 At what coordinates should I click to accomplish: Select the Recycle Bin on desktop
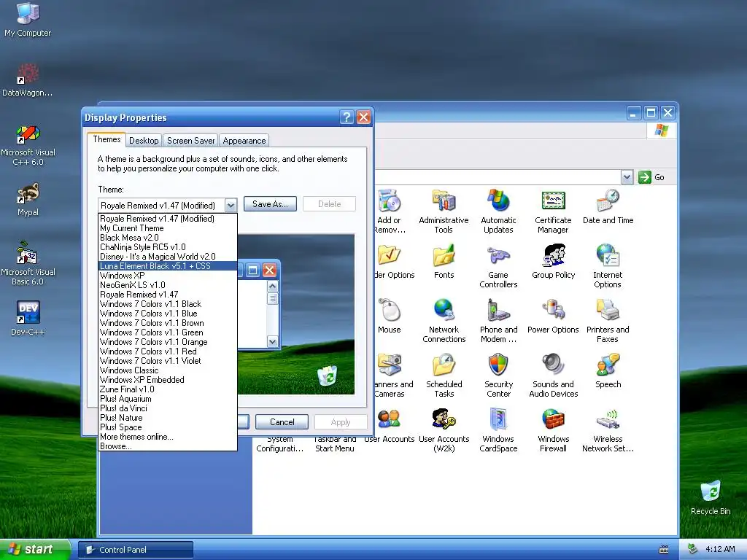pos(711,497)
